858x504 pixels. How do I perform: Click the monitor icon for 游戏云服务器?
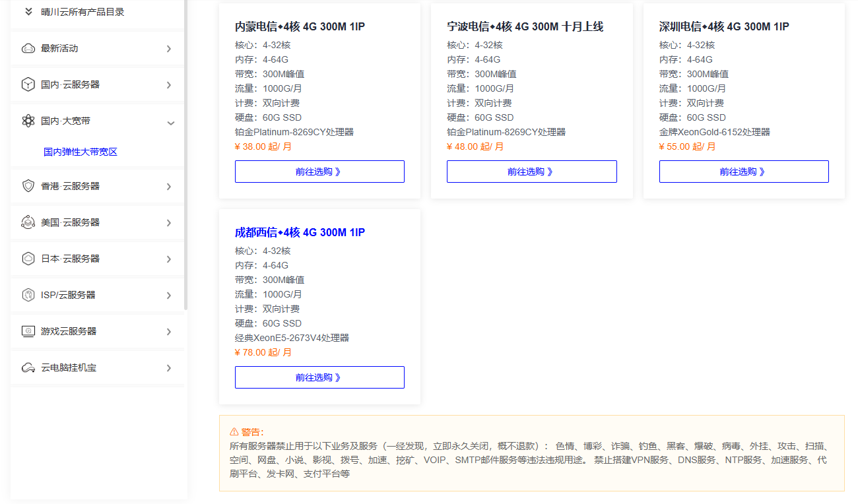(28, 331)
